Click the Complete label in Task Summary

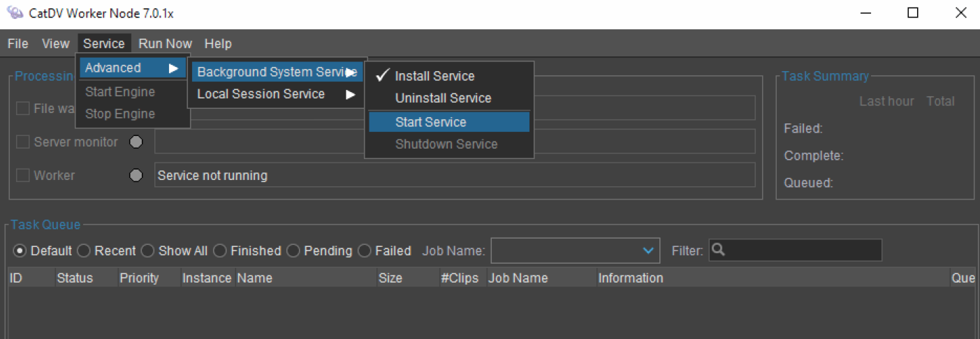[x=814, y=156]
